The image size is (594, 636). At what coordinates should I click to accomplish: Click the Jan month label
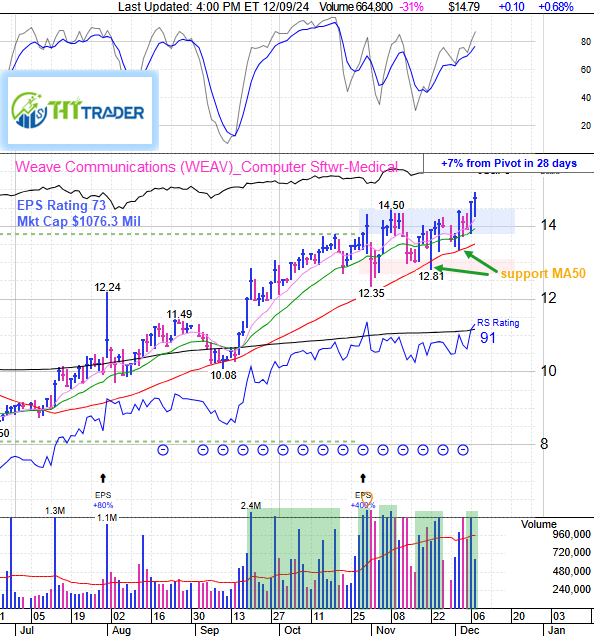[556, 630]
